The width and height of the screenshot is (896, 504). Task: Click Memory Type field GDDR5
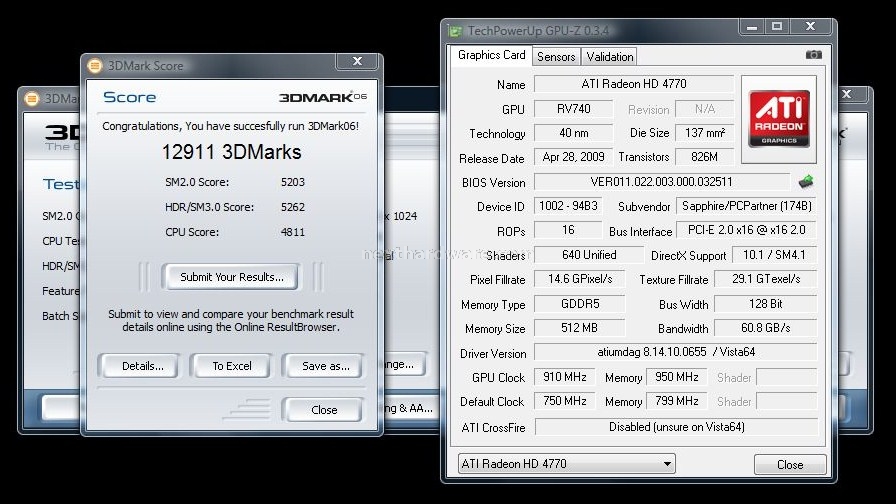[x=579, y=303]
